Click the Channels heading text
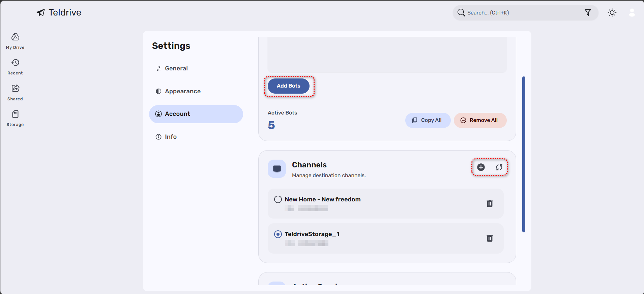Image resolution: width=644 pixels, height=294 pixels. click(309, 165)
